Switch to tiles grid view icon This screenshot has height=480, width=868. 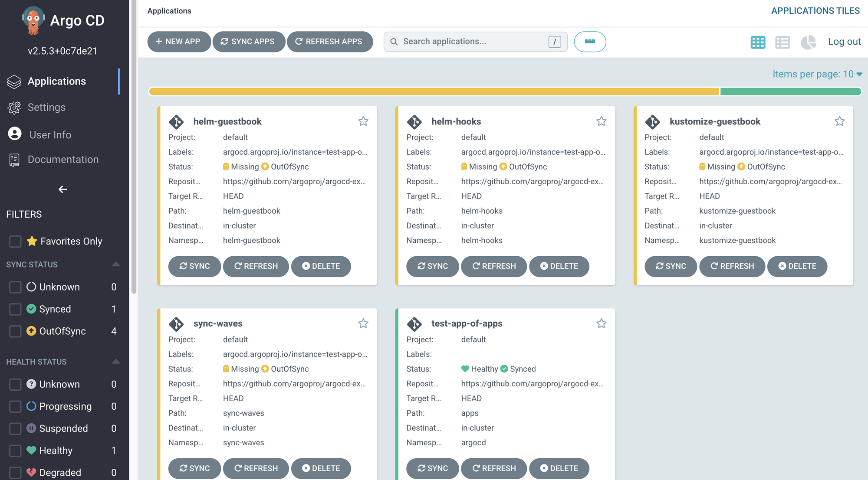[x=758, y=42]
